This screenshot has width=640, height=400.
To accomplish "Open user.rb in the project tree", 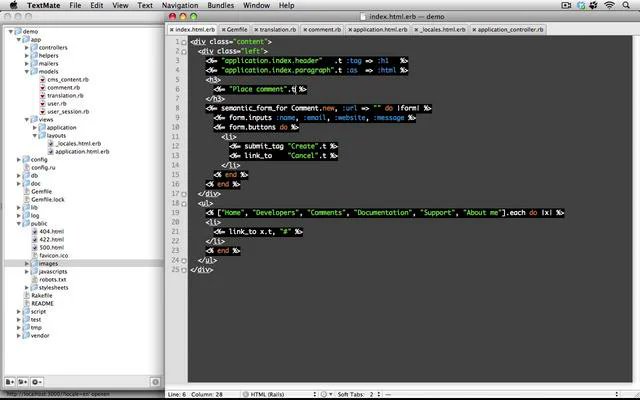I will [x=57, y=104].
